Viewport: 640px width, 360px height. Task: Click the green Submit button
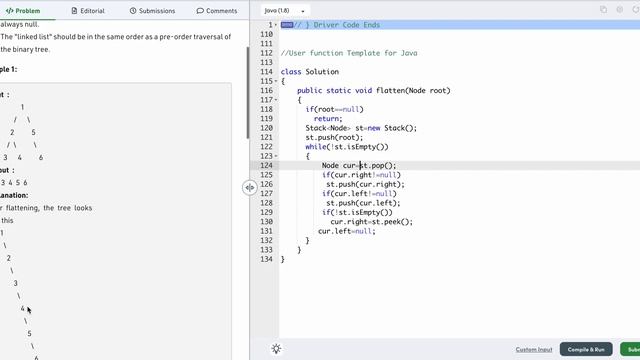pos(630,349)
